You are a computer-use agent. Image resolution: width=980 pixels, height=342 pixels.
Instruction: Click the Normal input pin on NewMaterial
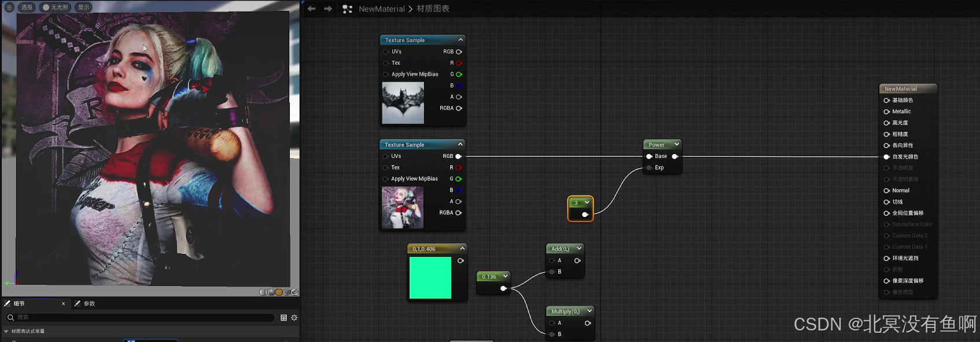(x=886, y=190)
